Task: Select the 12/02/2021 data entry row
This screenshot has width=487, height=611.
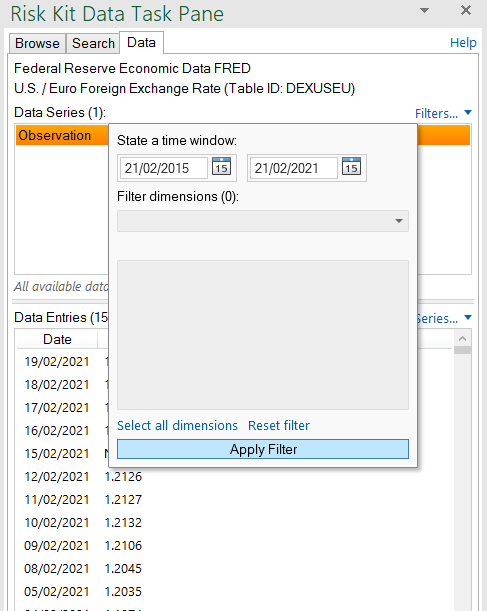Action: click(x=234, y=477)
